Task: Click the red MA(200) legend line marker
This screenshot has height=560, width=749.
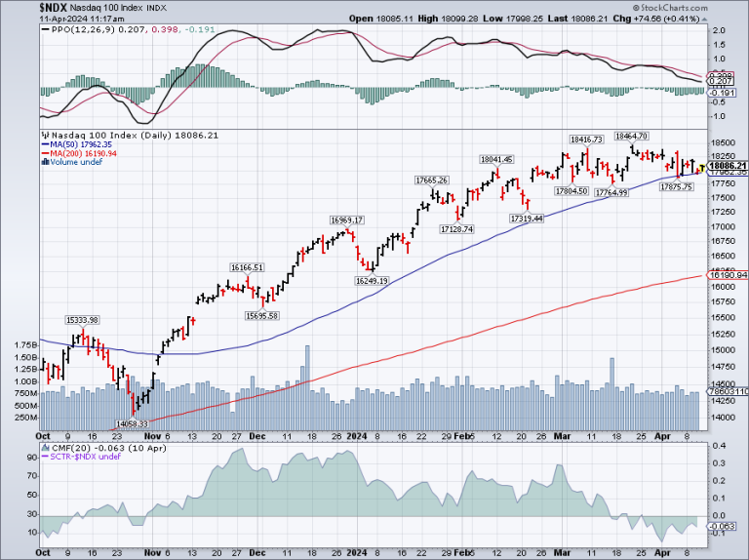Action: pos(43,153)
